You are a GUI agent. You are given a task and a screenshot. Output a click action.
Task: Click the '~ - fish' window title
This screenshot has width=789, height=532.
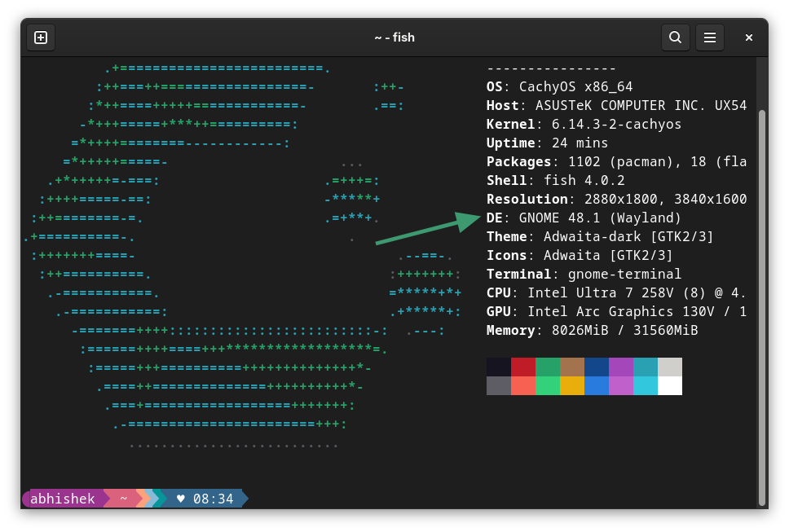[394, 37]
